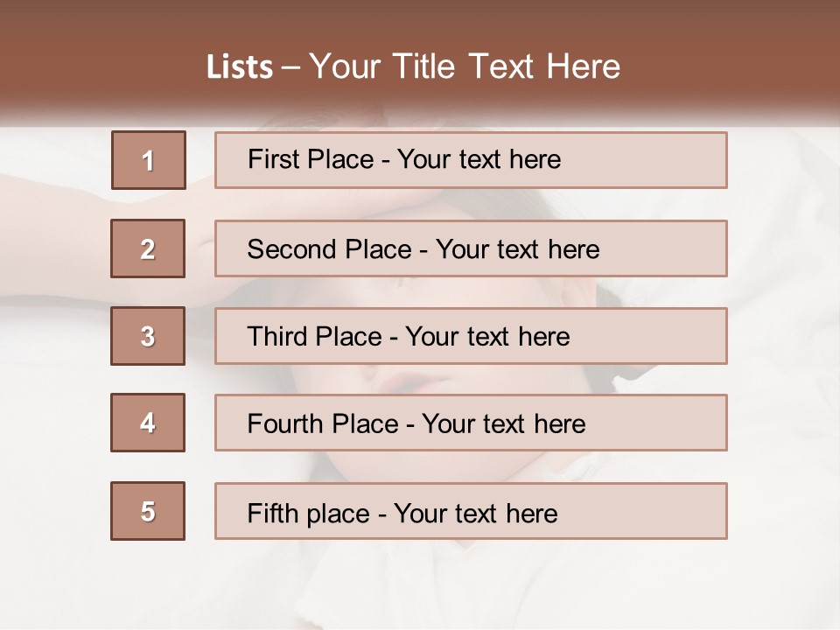This screenshot has height=630, width=840.
Task: Select the number 4 square
Action: tap(148, 423)
